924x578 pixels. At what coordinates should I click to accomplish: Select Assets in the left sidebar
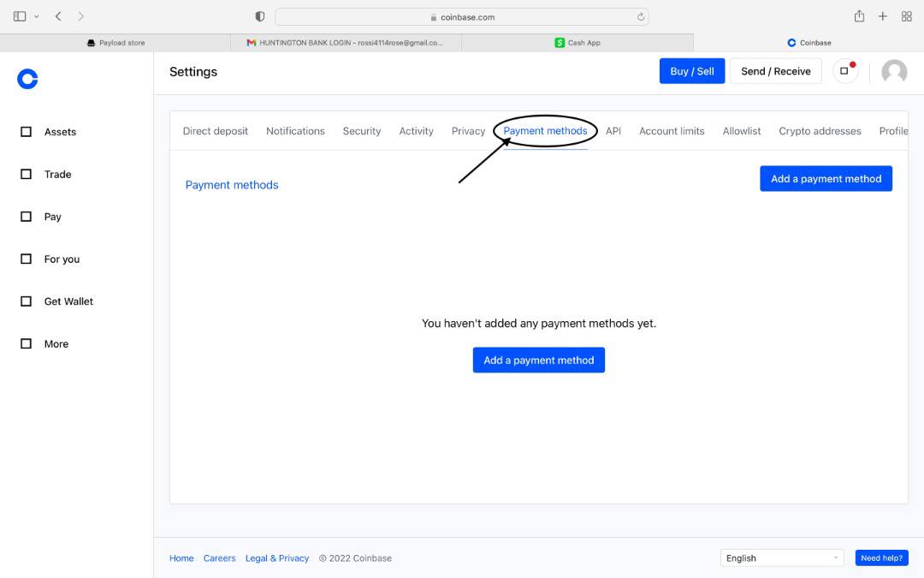pyautogui.click(x=60, y=132)
